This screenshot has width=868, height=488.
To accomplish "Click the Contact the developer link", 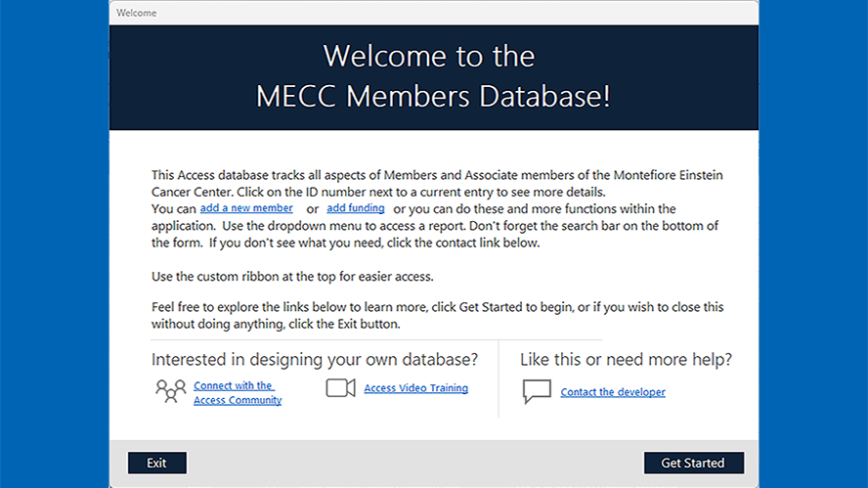I will coord(613,392).
